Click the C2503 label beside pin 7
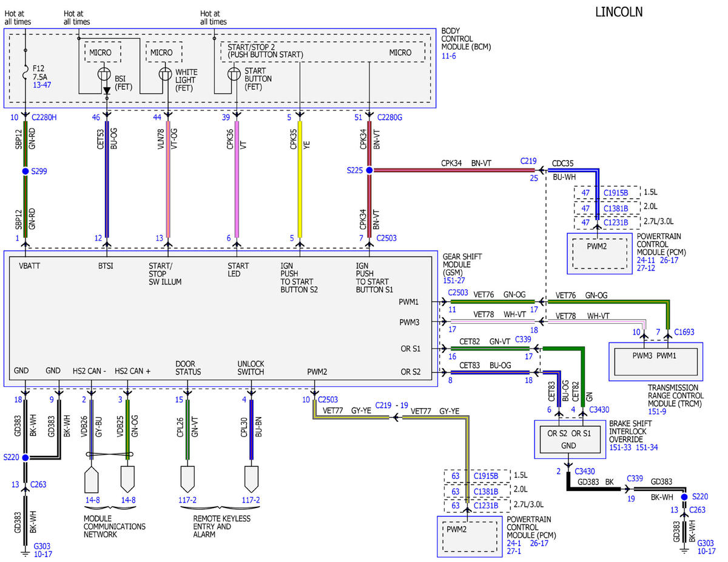The width and height of the screenshot is (728, 562). click(386, 238)
